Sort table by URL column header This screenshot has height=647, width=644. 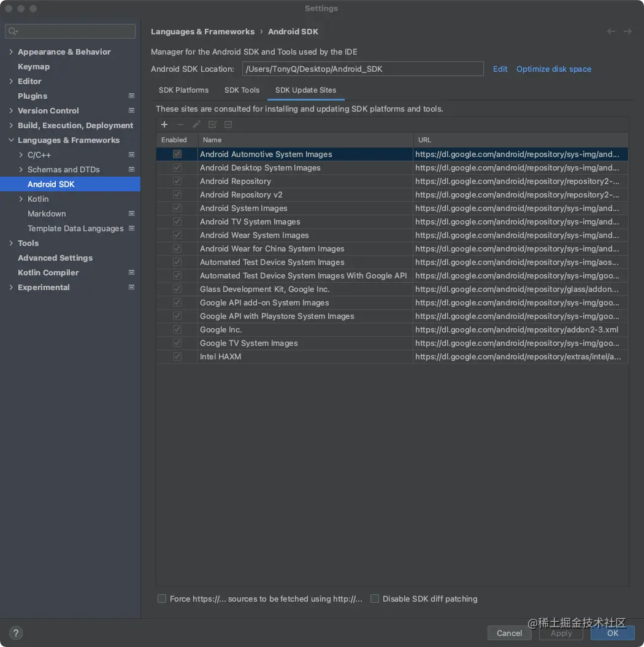521,140
